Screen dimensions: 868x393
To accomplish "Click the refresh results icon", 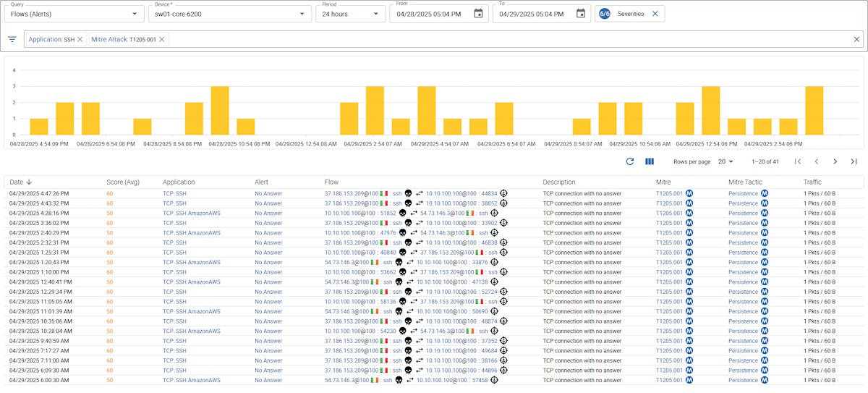I will pyautogui.click(x=629, y=161).
